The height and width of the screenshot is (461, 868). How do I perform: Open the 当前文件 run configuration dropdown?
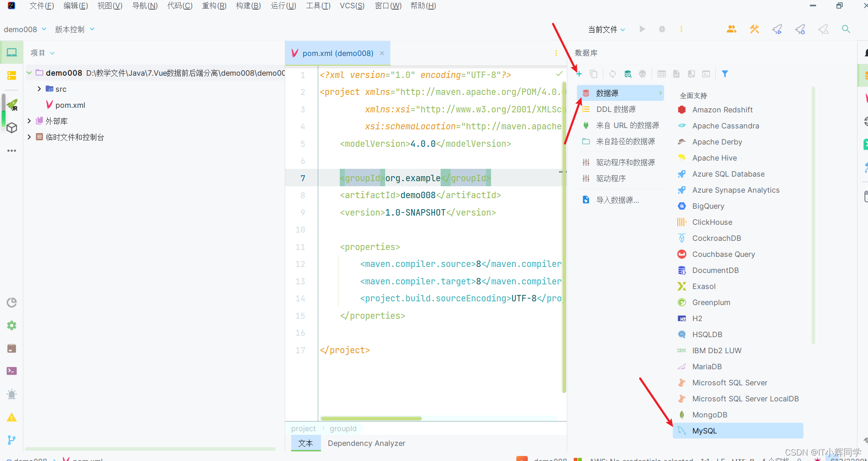[607, 29]
